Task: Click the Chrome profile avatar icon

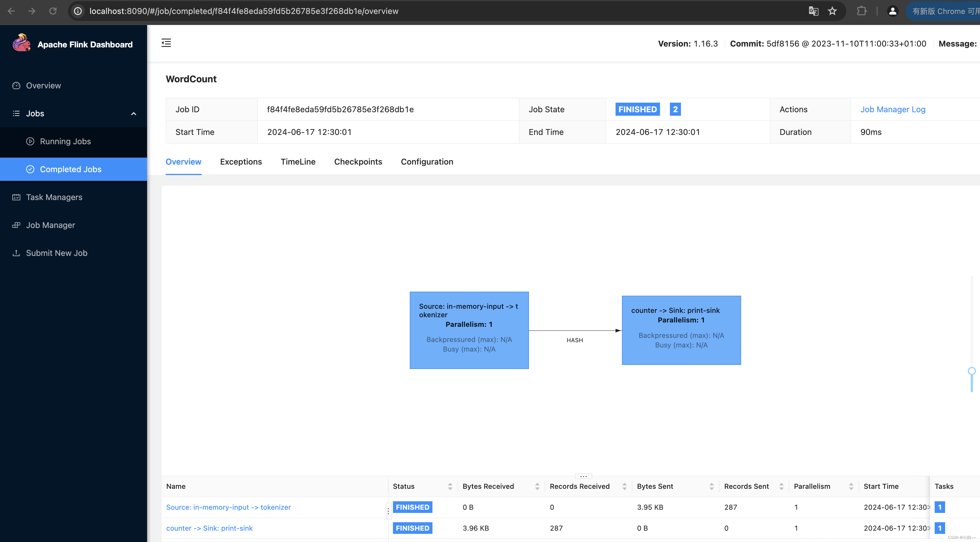Action: pos(892,11)
